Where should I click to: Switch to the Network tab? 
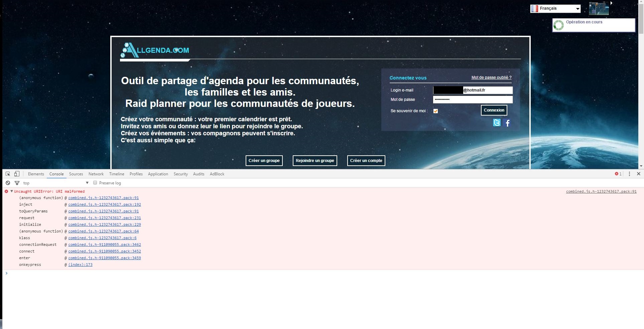[x=96, y=174]
